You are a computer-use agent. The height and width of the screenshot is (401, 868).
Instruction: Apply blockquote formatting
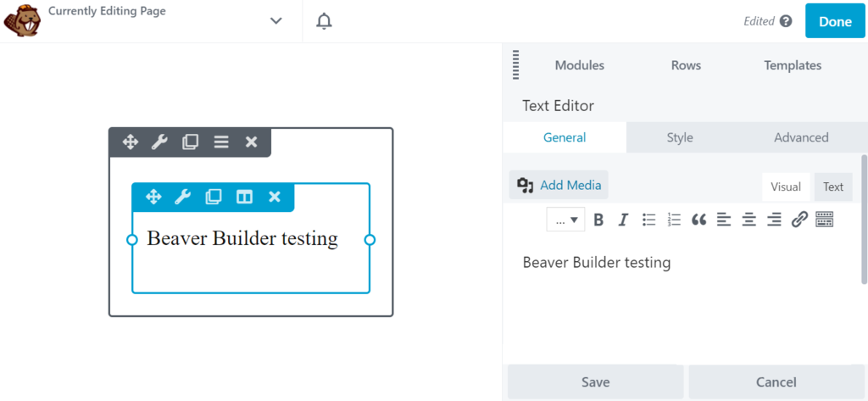pos(699,220)
